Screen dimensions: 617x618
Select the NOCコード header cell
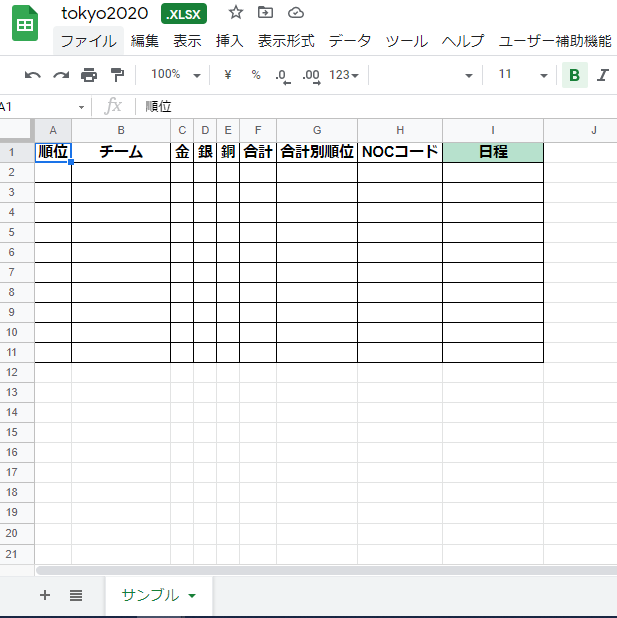400,152
